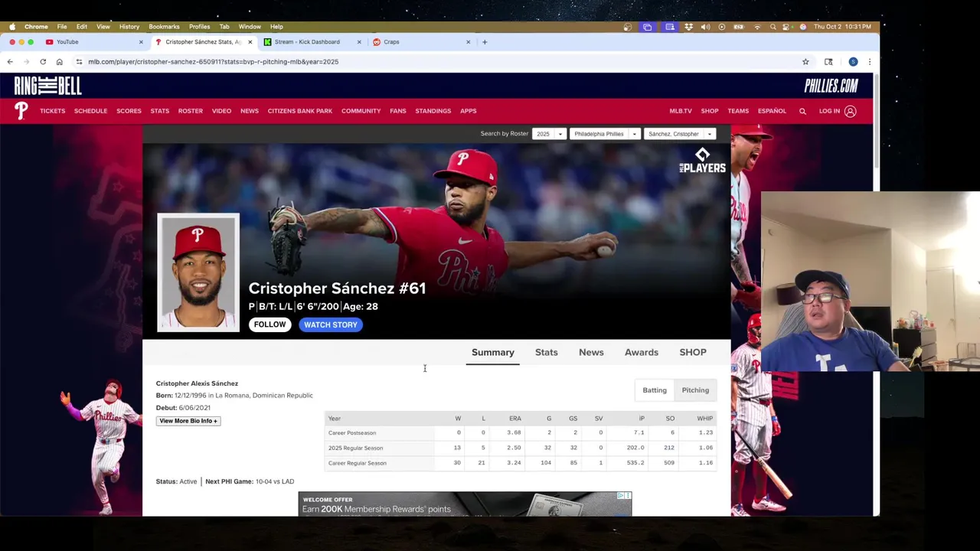The width and height of the screenshot is (980, 551).
Task: Expand View More Bio Info
Action: click(188, 421)
